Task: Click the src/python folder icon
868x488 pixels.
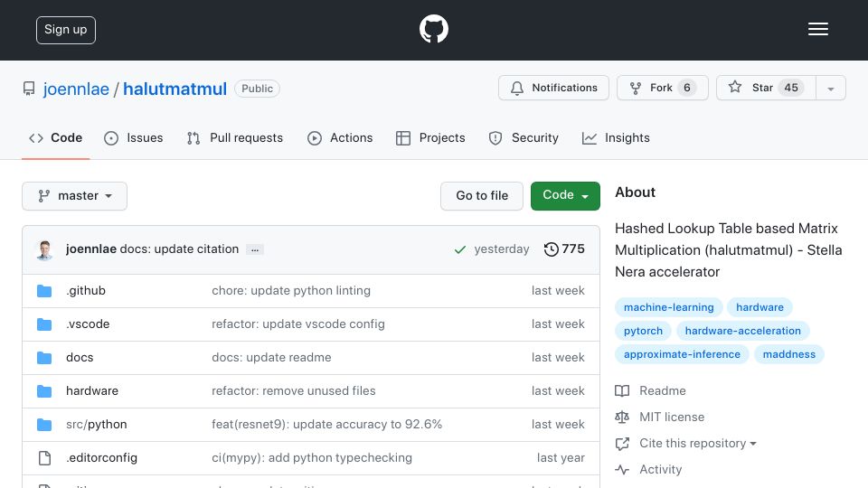Action: 44,425
